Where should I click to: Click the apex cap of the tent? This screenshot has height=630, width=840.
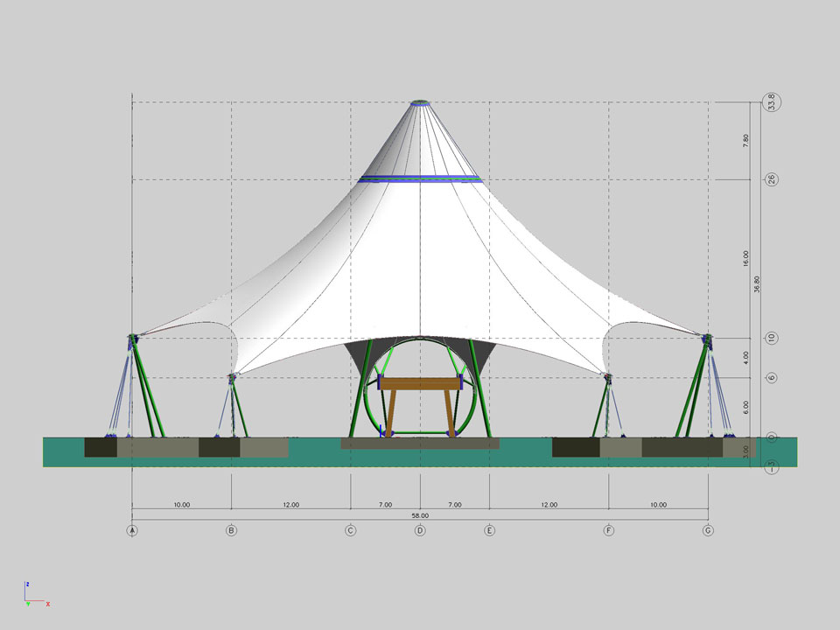pos(420,102)
